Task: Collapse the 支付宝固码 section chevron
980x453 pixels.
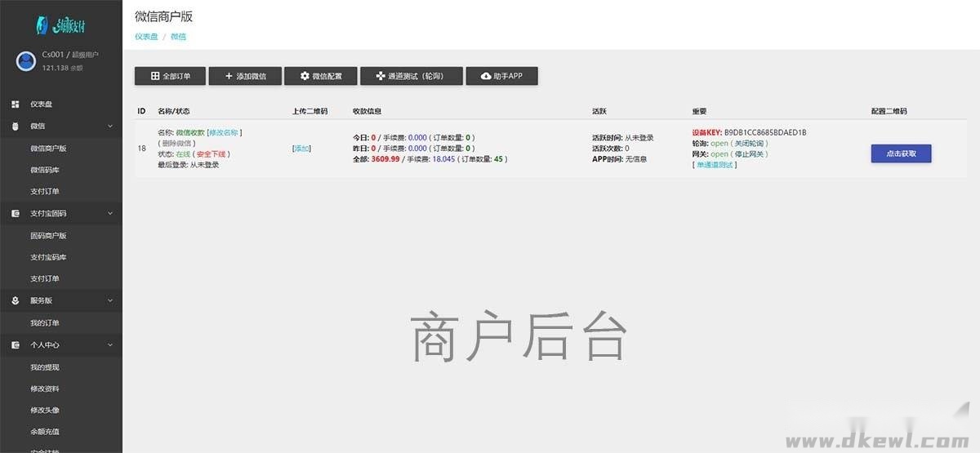Action: point(109,214)
